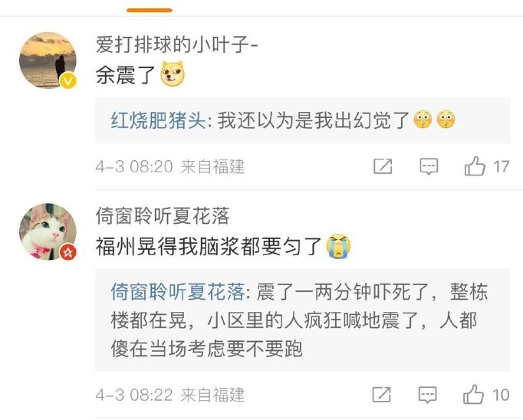523x420 pixels.
Task: Open blue 倚窗聆听夏花落 link in reply box
Action: coord(178,292)
